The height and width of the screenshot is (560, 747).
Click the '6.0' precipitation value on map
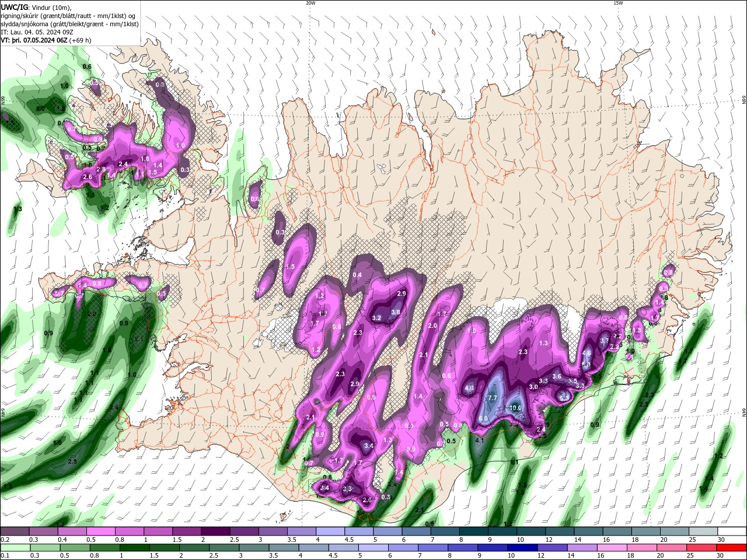(483, 418)
